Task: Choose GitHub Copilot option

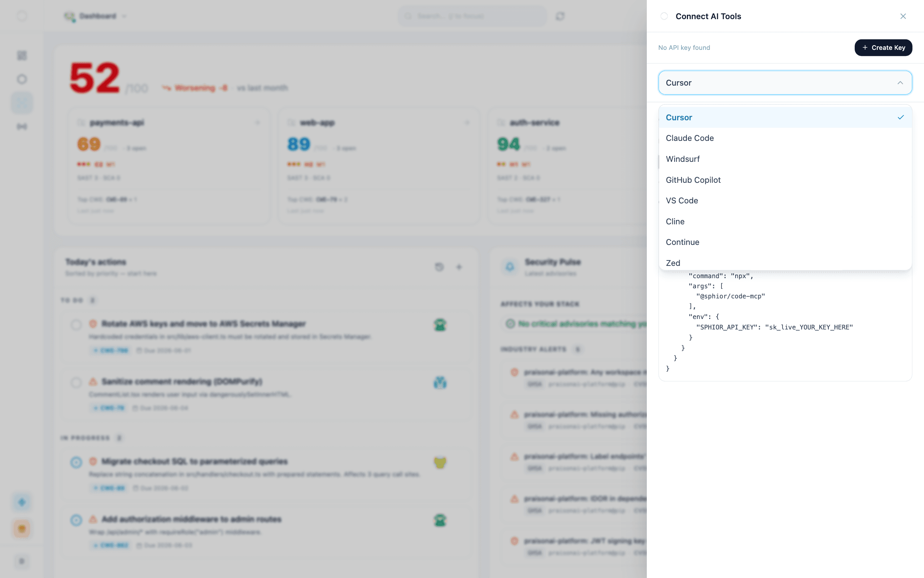Action: point(785,180)
